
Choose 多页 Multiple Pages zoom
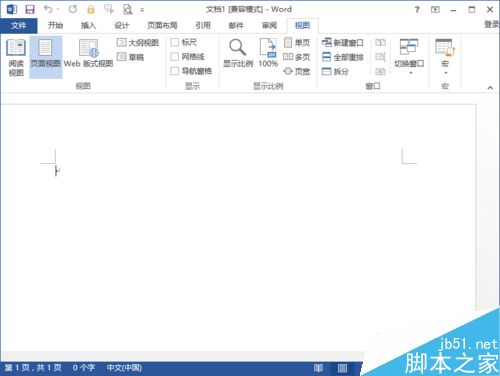click(x=297, y=57)
